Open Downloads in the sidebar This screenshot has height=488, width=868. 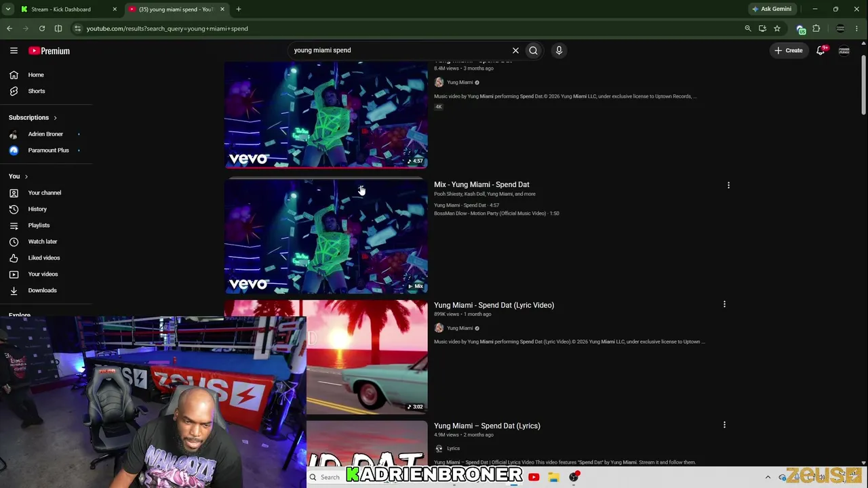pos(42,290)
